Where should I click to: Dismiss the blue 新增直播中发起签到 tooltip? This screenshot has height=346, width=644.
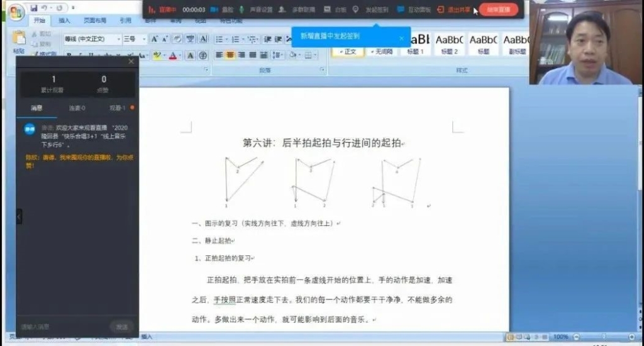click(401, 38)
